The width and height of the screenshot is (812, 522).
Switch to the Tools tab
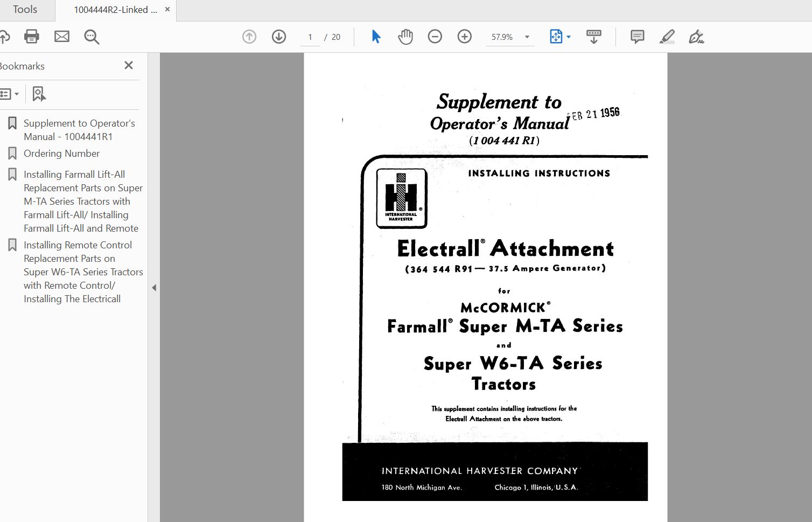(x=25, y=10)
